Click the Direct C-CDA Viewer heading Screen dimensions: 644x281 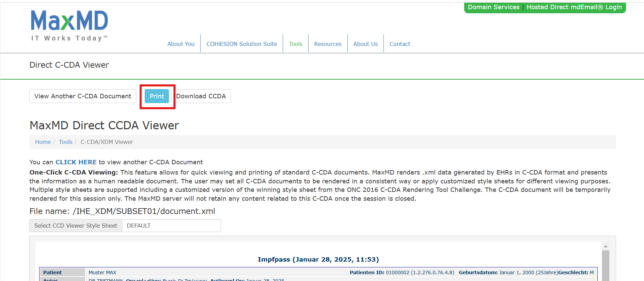(x=69, y=65)
